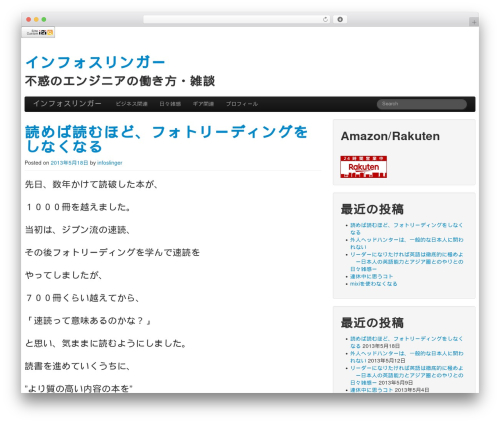This screenshot has width=500, height=423.
Task: Open 連休中に思うコト link dated 2013年5月4日
Action: [x=371, y=390]
